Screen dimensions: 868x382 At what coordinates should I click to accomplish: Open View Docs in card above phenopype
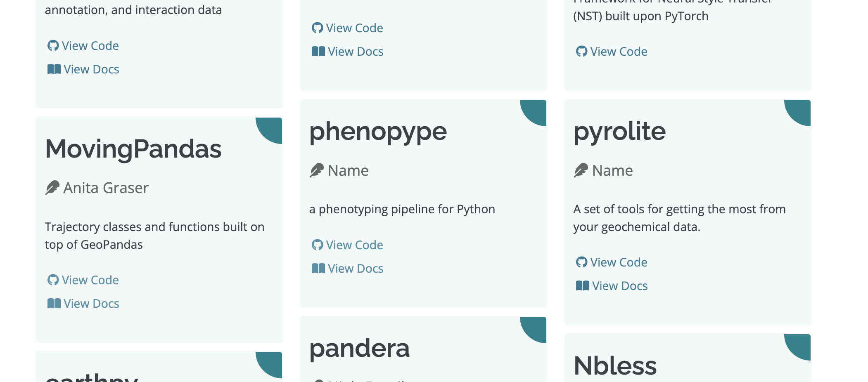348,52
